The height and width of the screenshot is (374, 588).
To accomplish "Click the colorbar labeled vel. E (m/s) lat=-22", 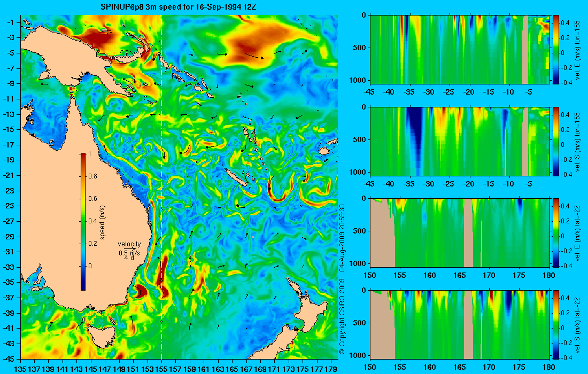I will [556, 233].
